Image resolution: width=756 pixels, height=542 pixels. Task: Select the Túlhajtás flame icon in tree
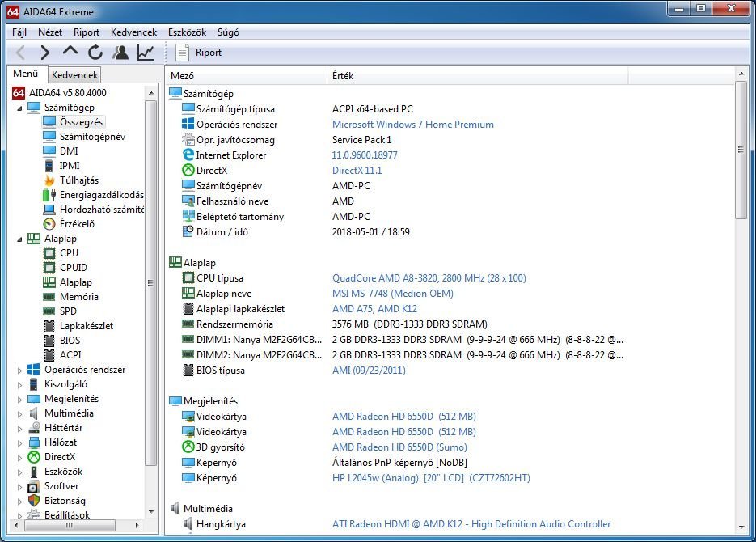(x=49, y=180)
